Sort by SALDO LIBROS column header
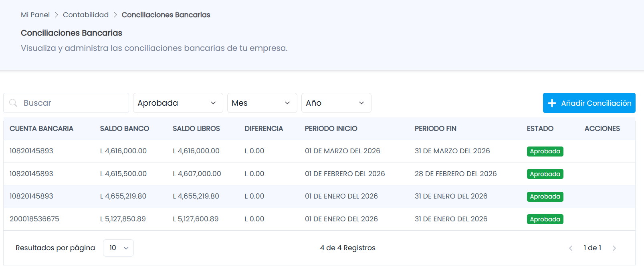 point(196,128)
